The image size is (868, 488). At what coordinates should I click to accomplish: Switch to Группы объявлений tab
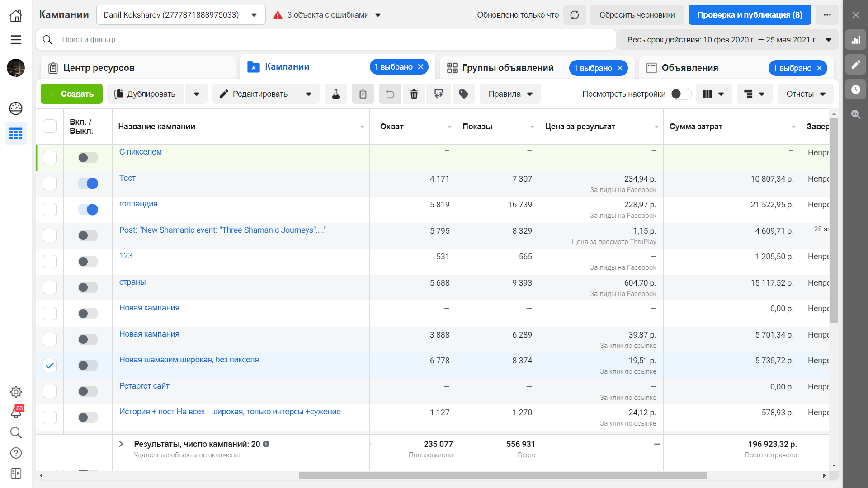(x=507, y=68)
